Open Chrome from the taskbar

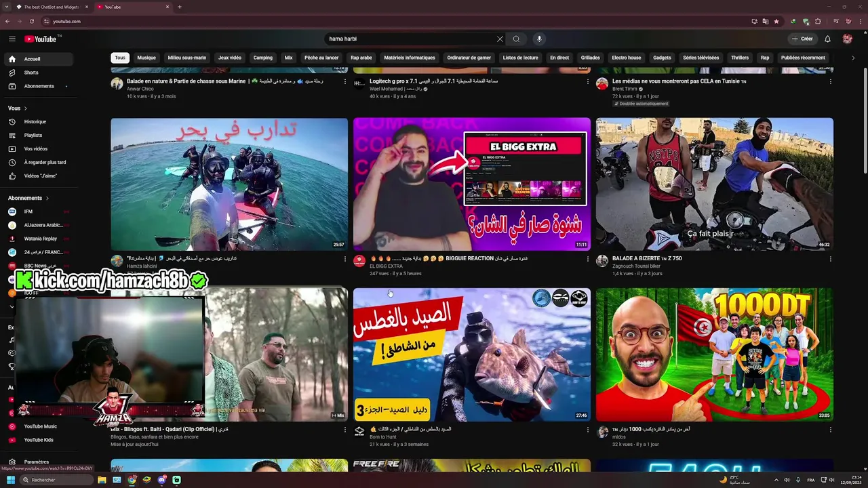[132, 480]
